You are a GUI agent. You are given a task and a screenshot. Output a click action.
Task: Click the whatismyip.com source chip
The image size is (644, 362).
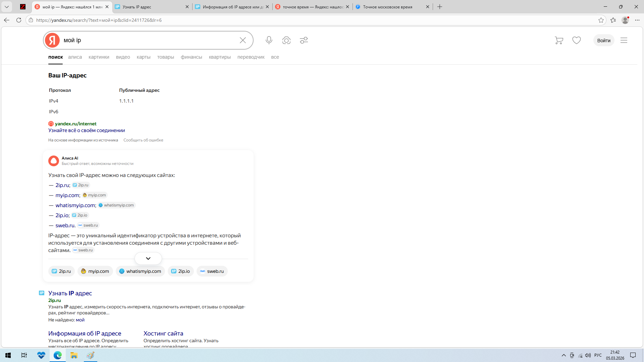click(140, 271)
